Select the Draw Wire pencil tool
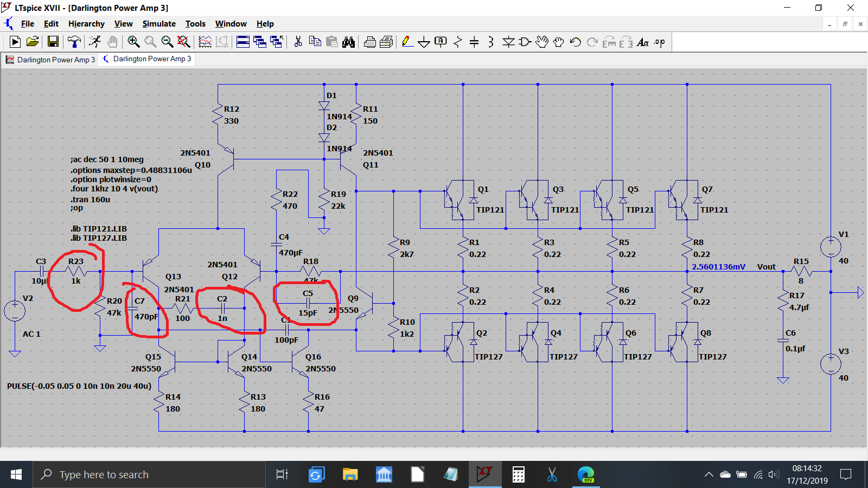Screen dimensions: 868x488 point(407,42)
